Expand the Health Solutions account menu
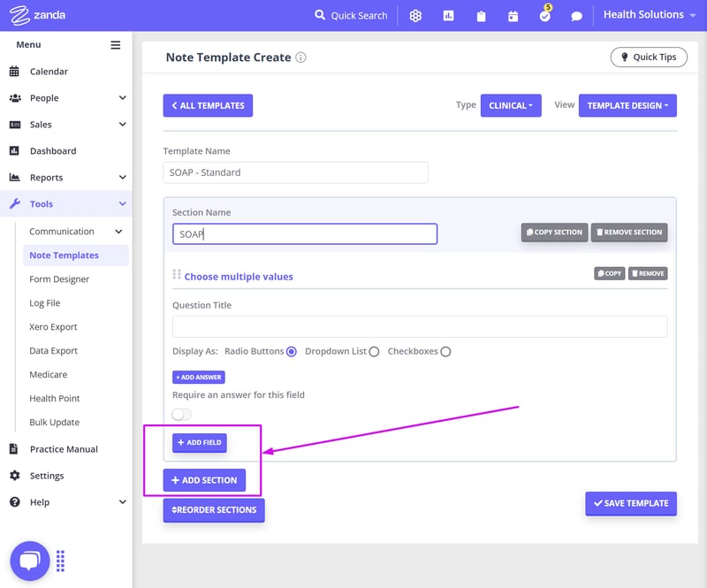 [650, 15]
